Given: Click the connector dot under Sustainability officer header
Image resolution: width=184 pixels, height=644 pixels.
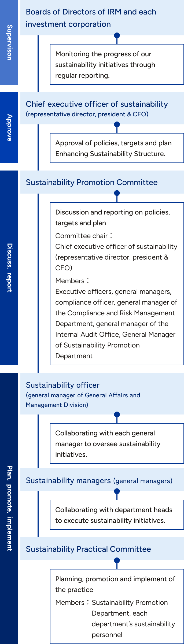Looking at the screenshot, I should click(117, 414).
